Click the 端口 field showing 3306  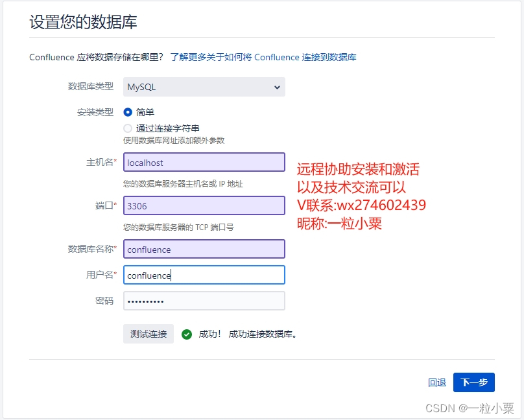(204, 205)
